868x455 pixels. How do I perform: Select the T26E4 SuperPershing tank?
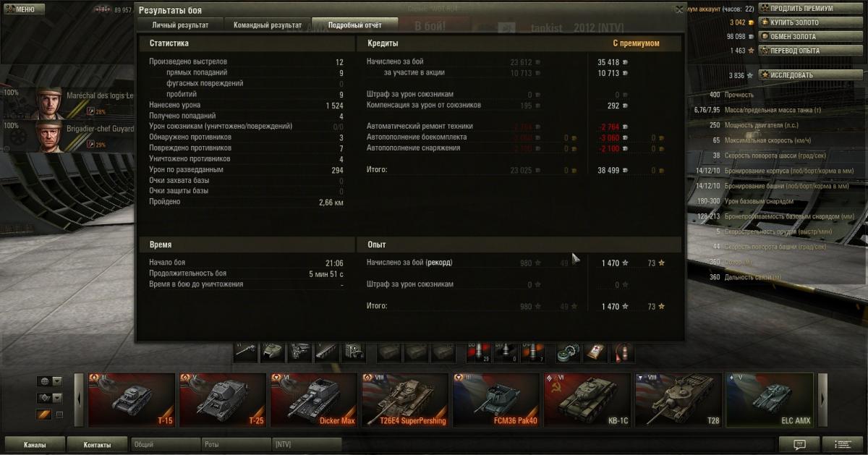[x=405, y=399]
